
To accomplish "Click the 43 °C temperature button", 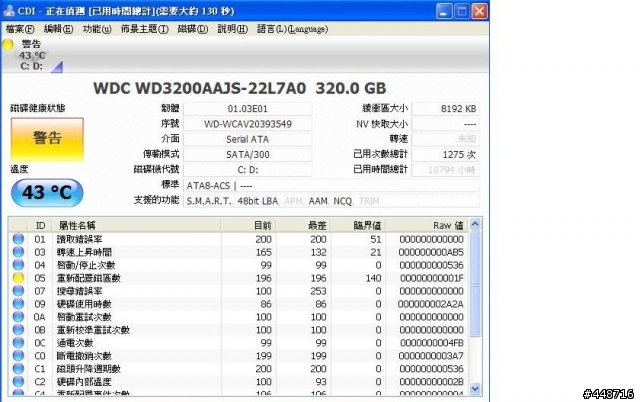I will (47, 192).
